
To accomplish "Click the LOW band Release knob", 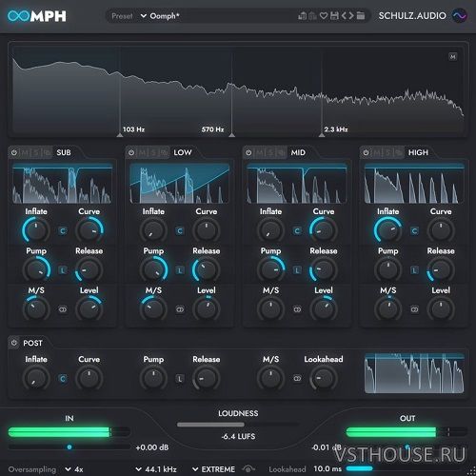I will [207, 270].
